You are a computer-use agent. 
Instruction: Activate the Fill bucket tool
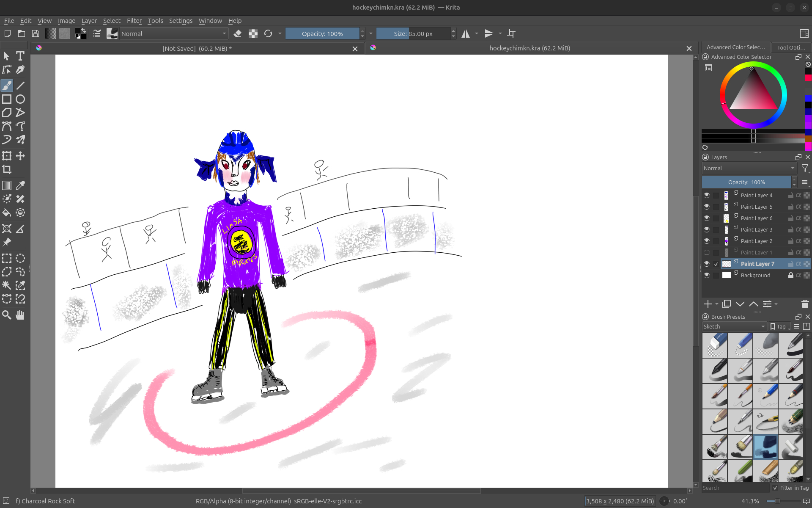[x=7, y=213]
